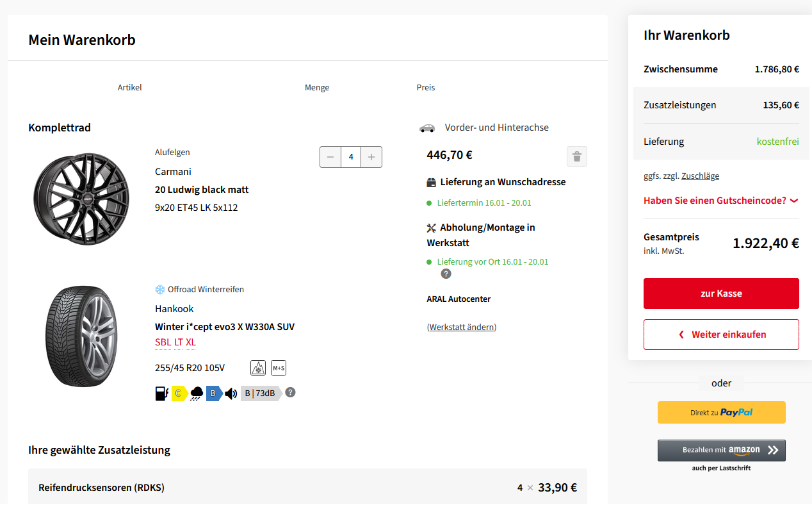Open help icon beside tire label ratings
Viewport: 812px width, 505px height.
pos(290,392)
